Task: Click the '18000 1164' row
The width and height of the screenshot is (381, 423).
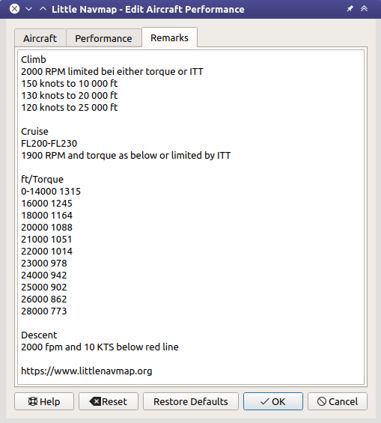Action: point(47,215)
